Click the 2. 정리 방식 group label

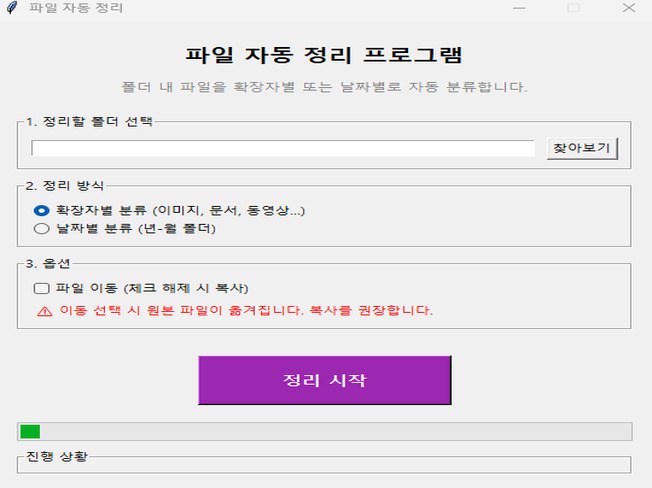coord(64,185)
